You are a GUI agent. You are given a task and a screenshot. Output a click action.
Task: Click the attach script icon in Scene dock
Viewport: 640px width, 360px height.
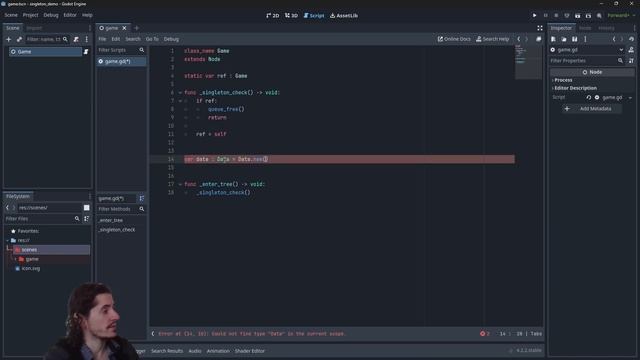76,39
